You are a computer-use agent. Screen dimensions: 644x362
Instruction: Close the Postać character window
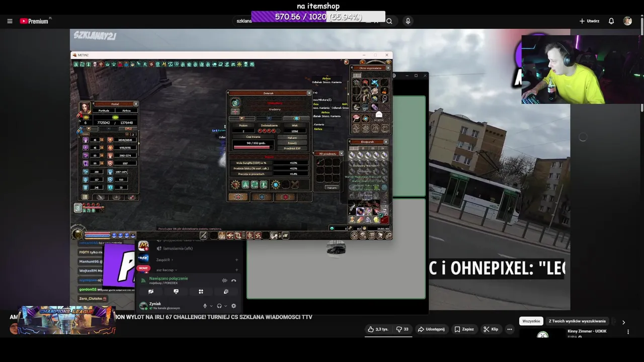coord(135,104)
